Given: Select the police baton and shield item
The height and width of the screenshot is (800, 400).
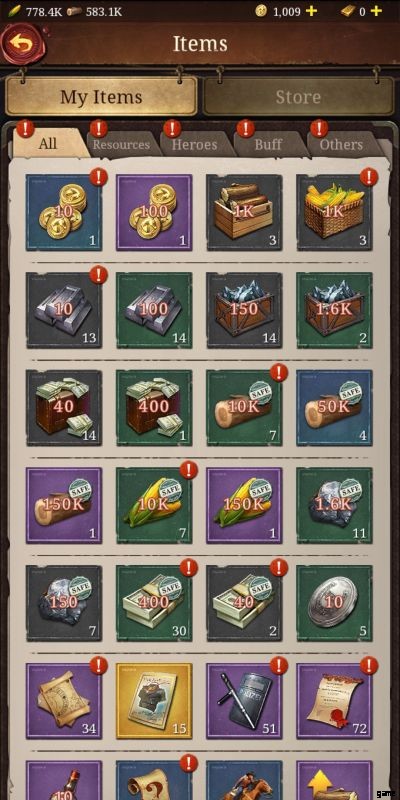Looking at the screenshot, I should tap(244, 701).
